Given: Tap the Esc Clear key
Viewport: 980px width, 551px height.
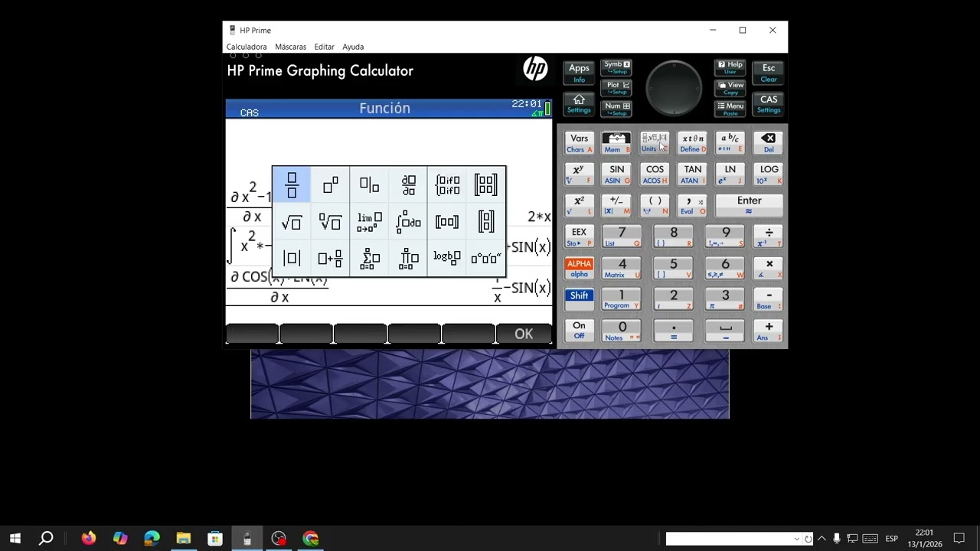Looking at the screenshot, I should click(769, 73).
